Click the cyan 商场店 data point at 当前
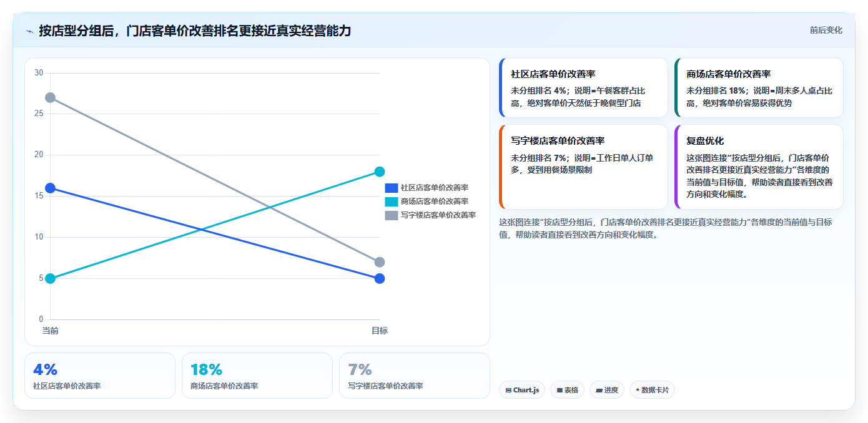868x423 pixels. [x=50, y=278]
